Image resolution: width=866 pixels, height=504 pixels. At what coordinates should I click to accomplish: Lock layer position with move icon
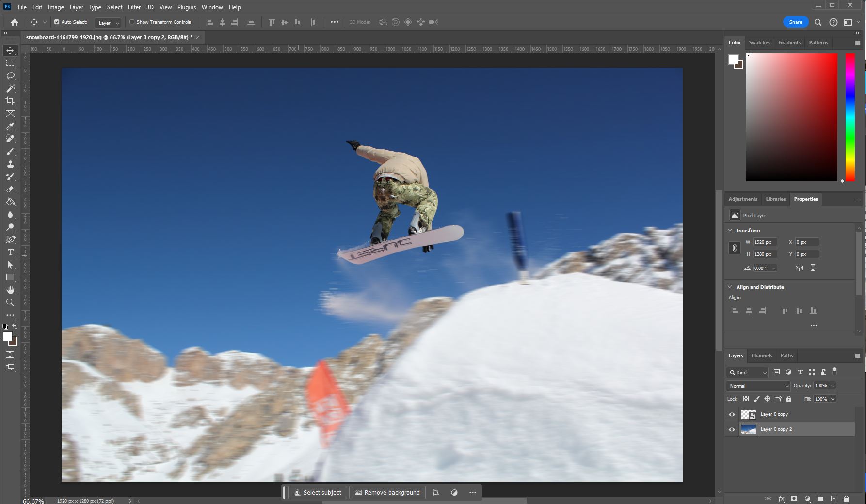pyautogui.click(x=767, y=399)
